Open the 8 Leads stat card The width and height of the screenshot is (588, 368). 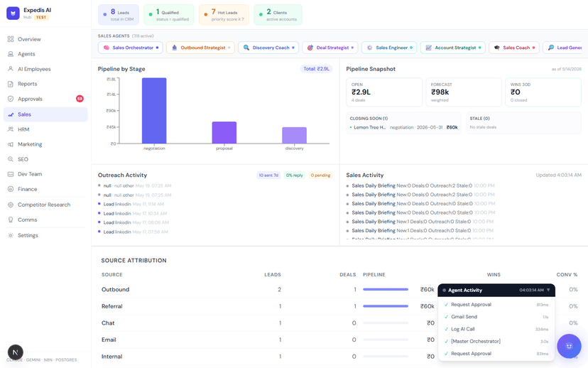tap(119, 15)
